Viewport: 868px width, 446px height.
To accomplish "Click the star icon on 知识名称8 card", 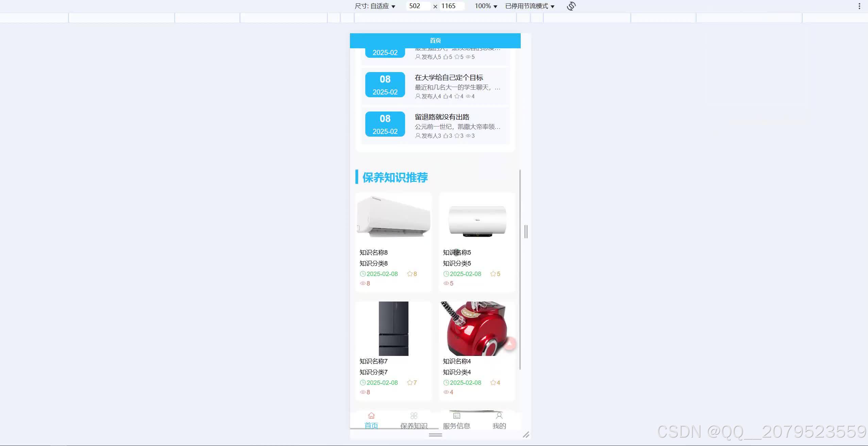I will click(410, 274).
